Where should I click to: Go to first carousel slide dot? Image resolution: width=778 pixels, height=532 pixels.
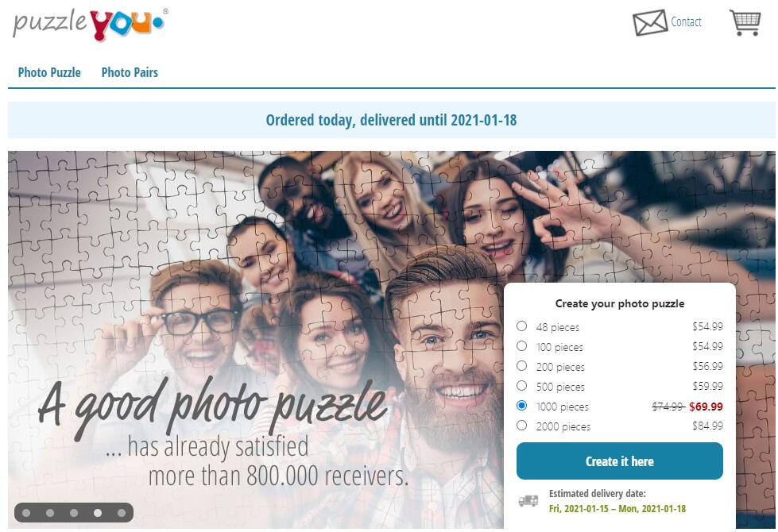tap(26, 513)
